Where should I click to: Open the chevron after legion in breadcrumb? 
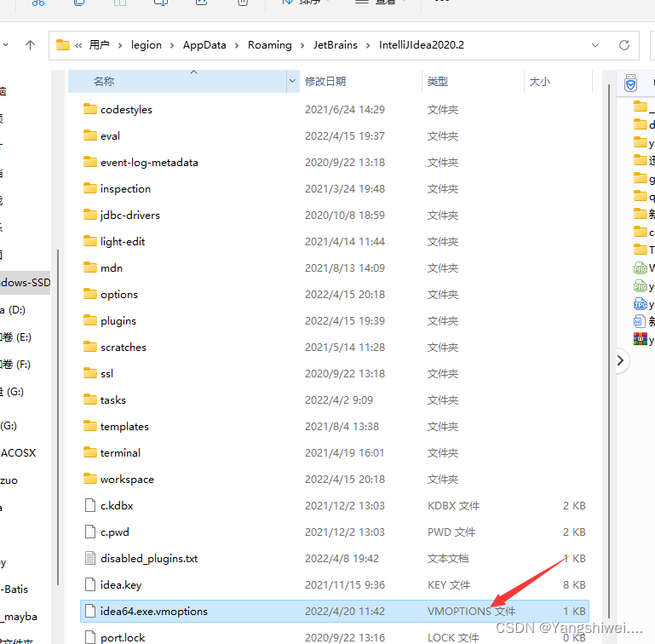pos(172,45)
